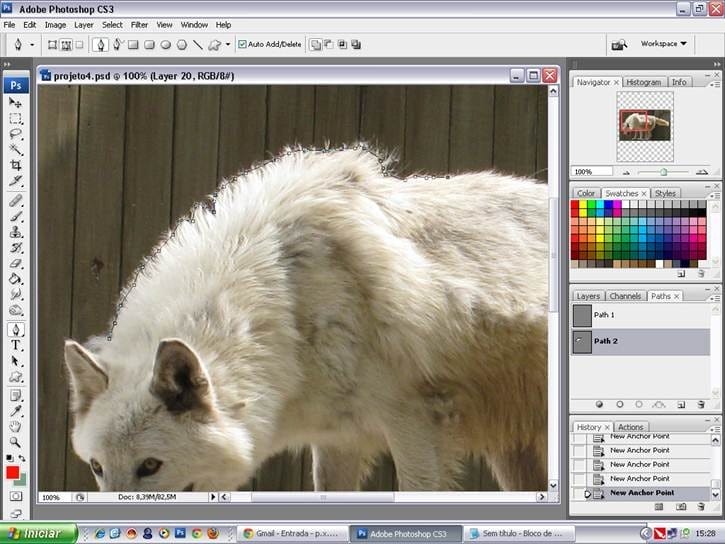Select the Pen tool in toolbox

[x=16, y=330]
